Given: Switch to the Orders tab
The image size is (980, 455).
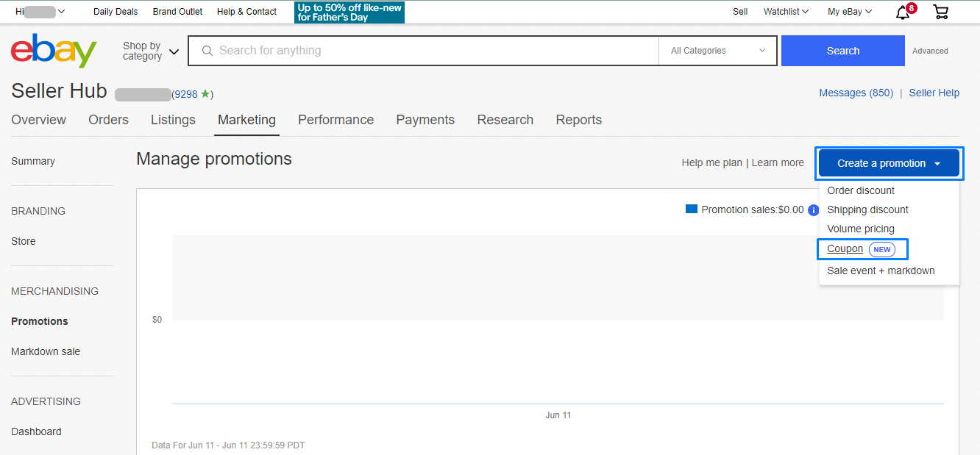Looking at the screenshot, I should click(x=108, y=120).
